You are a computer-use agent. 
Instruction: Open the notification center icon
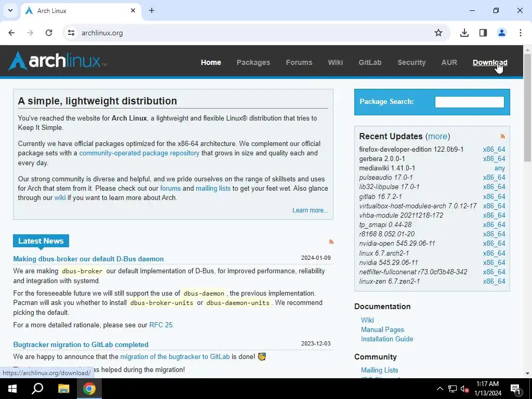click(x=515, y=389)
